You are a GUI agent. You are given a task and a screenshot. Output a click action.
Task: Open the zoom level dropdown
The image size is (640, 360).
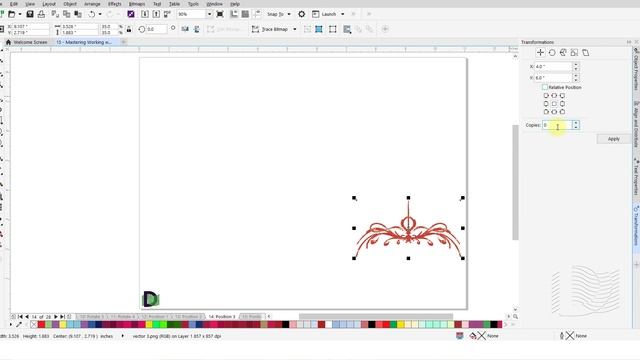tap(209, 14)
